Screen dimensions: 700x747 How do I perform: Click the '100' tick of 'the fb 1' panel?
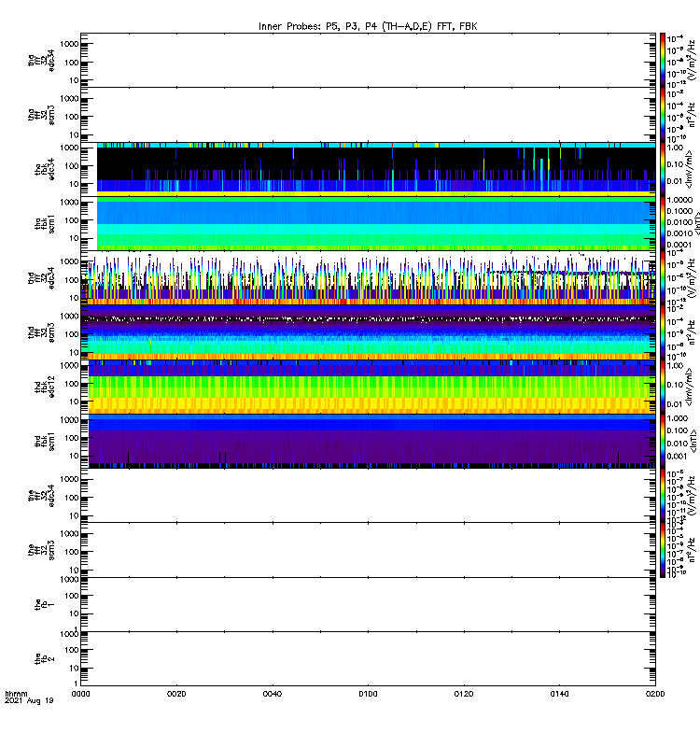coord(72,596)
